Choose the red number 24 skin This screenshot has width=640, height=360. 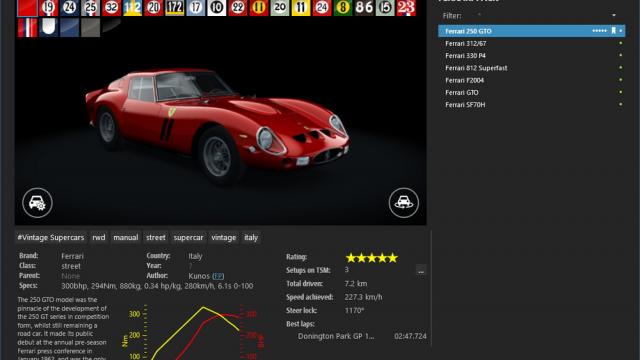(322, 8)
